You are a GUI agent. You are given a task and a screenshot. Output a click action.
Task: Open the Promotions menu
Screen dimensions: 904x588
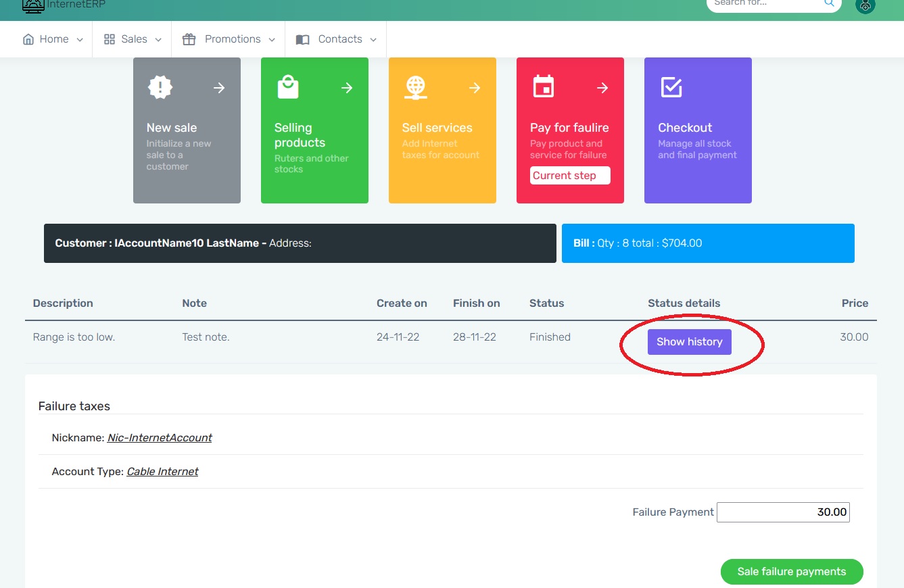229,39
